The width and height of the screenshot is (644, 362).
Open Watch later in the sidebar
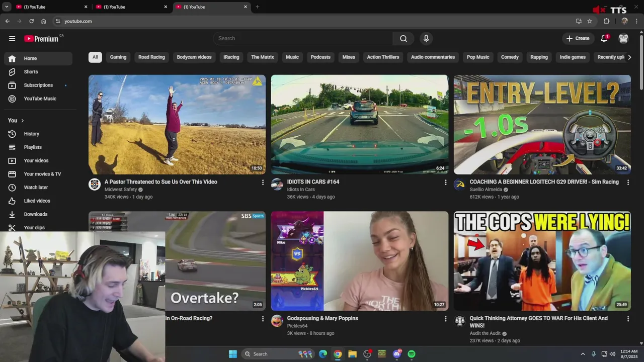coord(38,188)
